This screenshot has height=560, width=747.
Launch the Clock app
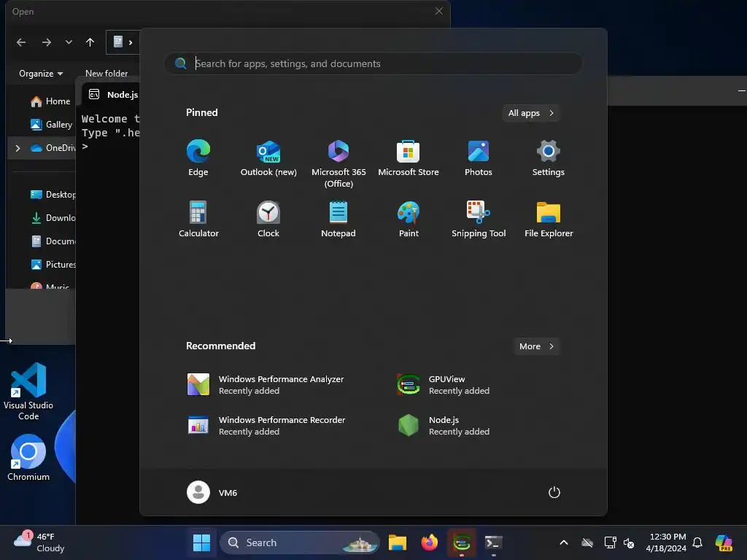(x=268, y=219)
